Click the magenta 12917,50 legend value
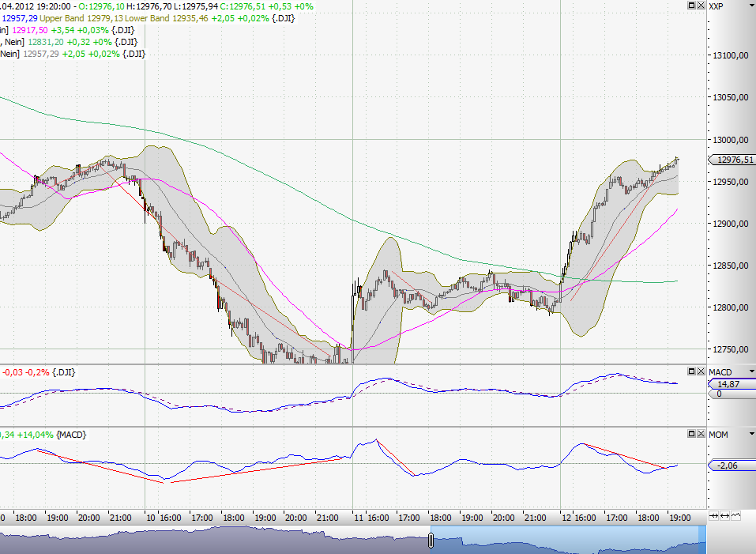Image resolution: width=756 pixels, height=554 pixels. coord(30,30)
